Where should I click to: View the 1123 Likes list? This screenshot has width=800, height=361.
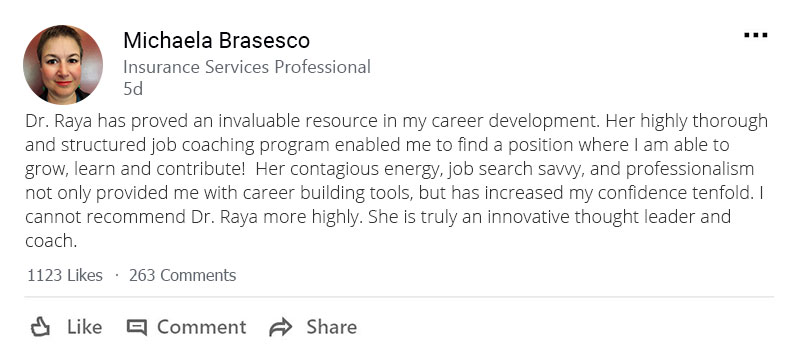pyautogui.click(x=65, y=275)
